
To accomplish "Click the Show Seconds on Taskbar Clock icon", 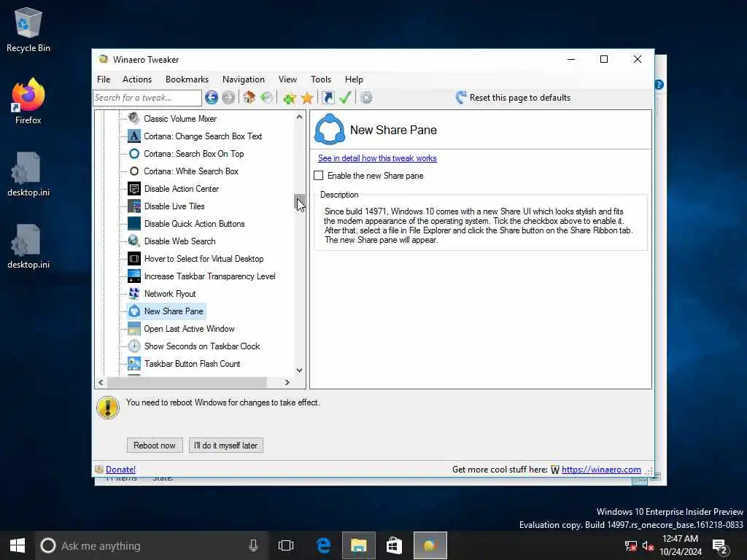I will pyautogui.click(x=134, y=346).
